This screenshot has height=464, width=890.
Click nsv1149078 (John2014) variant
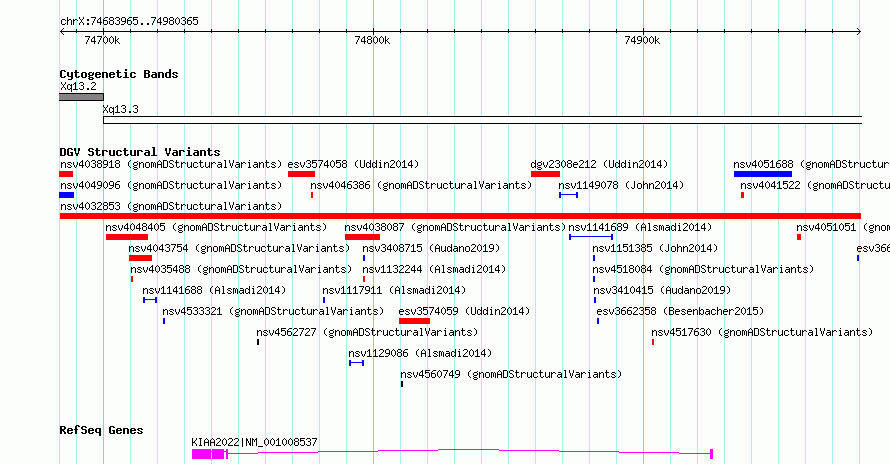coord(621,186)
